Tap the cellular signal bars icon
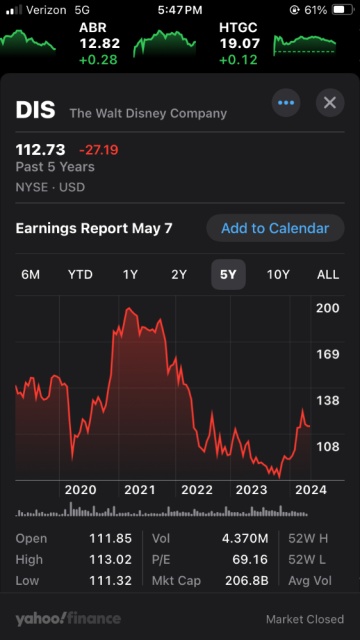 (x=14, y=10)
